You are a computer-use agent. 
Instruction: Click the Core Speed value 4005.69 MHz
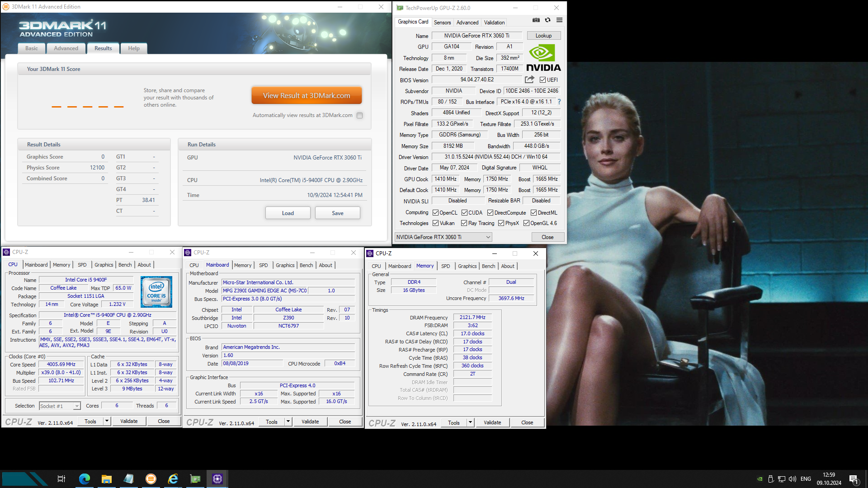tap(61, 364)
